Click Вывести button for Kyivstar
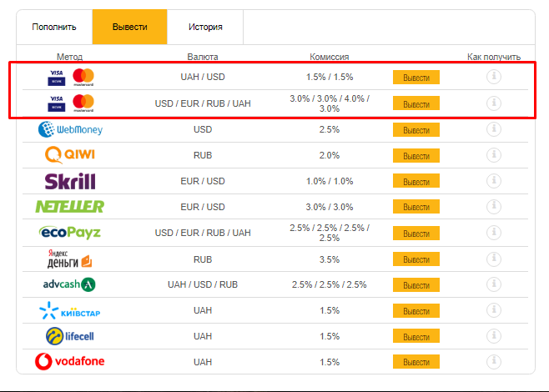Viewport: 549px width, 392px height. point(416,311)
